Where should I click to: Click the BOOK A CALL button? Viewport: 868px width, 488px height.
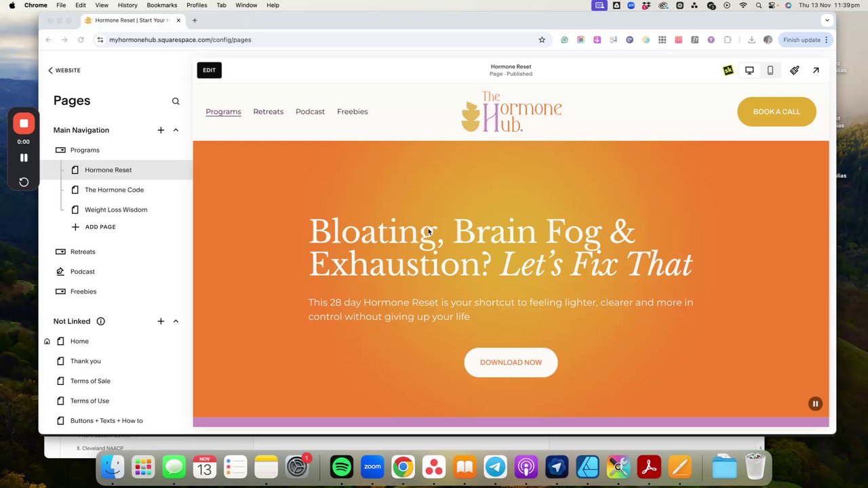tap(776, 112)
